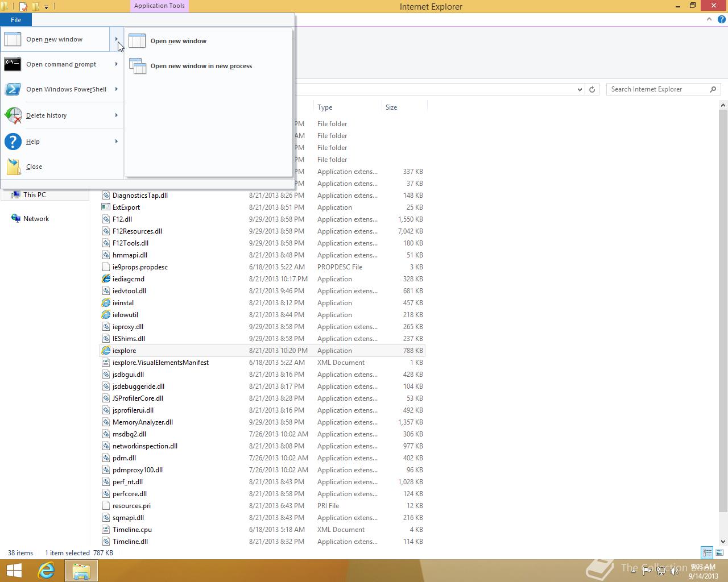This screenshot has height=582, width=728.
Task: Select DiagnosticsTap.dll file
Action: click(140, 196)
